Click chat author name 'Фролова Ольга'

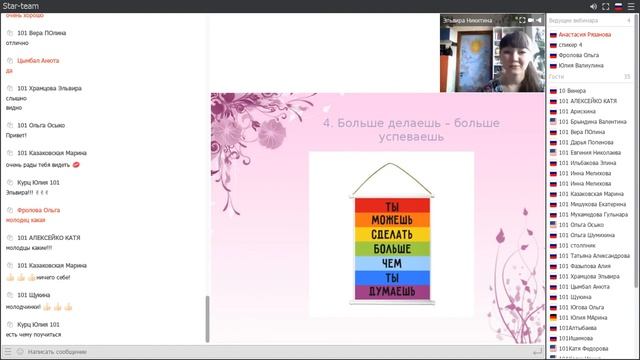[x=38, y=210]
